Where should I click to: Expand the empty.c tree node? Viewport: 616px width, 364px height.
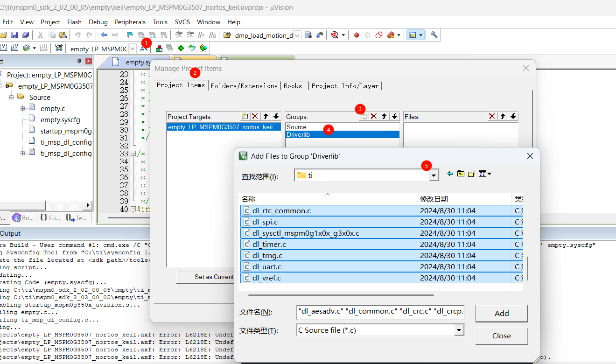[23, 109]
